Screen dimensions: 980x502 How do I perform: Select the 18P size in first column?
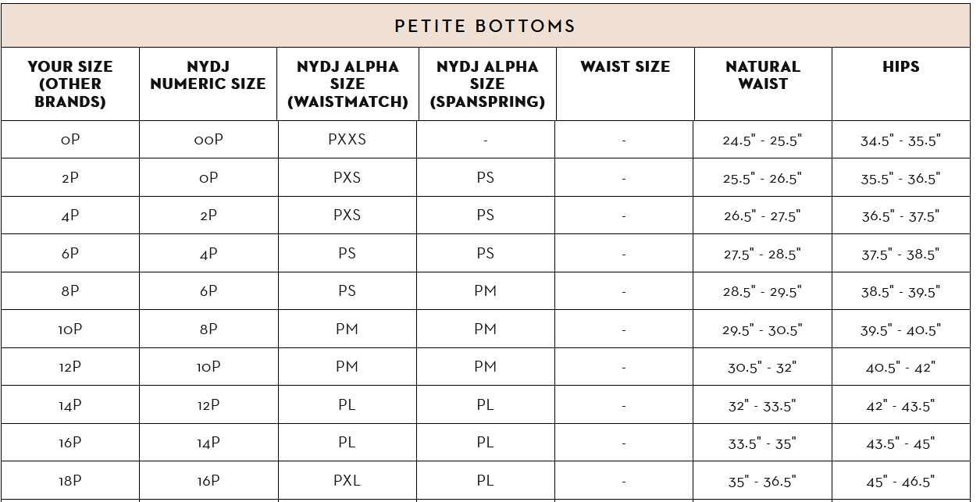click(70, 481)
